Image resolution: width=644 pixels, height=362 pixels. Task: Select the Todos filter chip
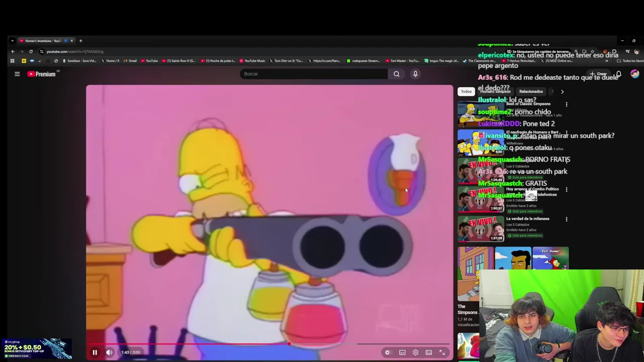466,92
